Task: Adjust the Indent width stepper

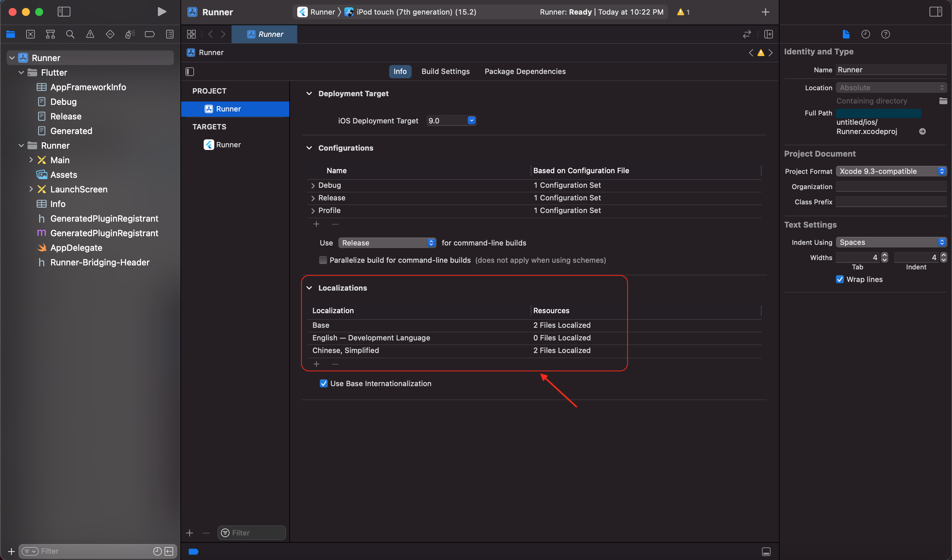Action: (943, 258)
